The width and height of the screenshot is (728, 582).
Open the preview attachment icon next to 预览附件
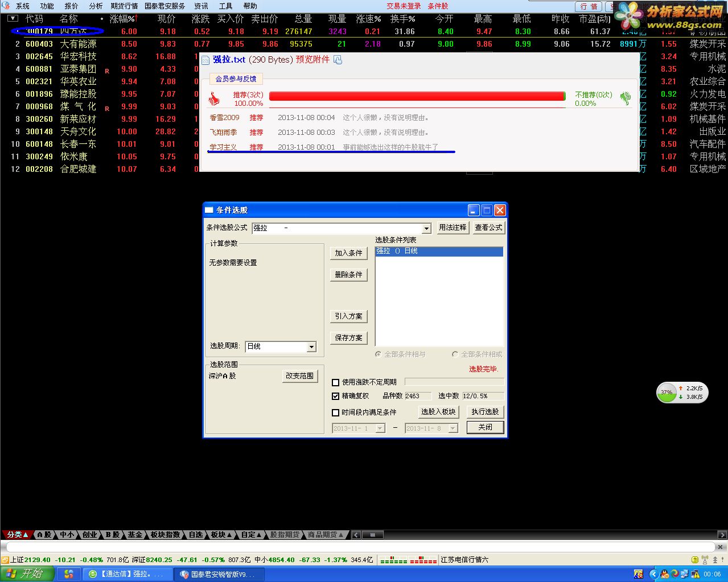coord(338,60)
